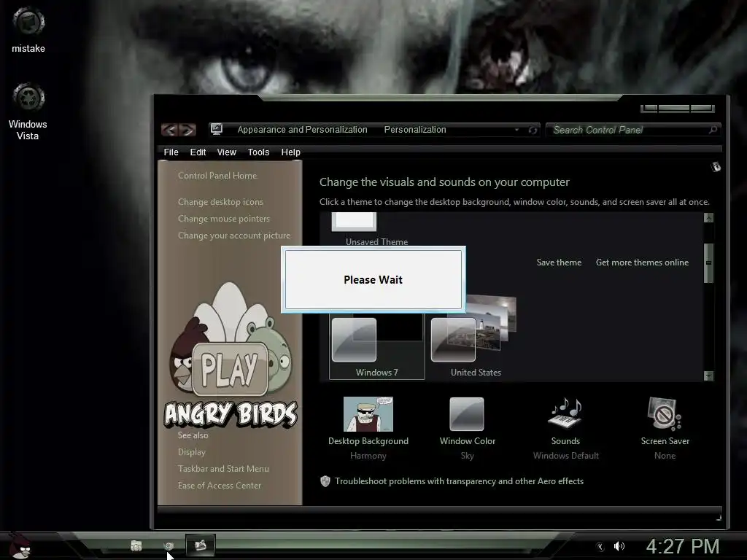747x560 pixels.
Task: Click the active Personalization taskbar button
Action: click(x=200, y=545)
